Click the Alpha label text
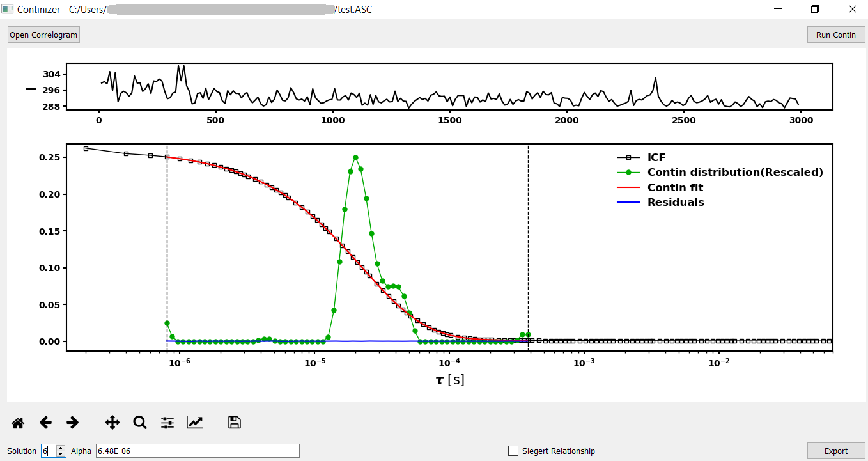This screenshot has width=868, height=461. point(81,451)
